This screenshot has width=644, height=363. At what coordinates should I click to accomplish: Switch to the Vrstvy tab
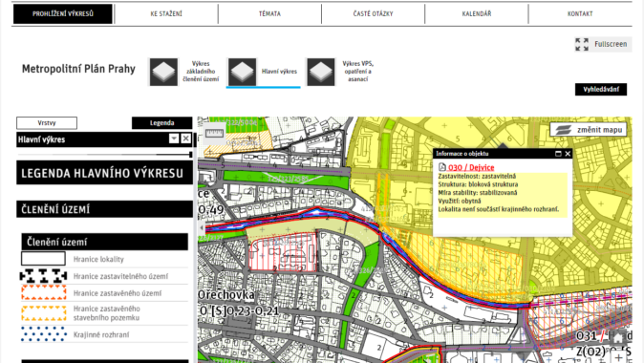[x=47, y=123]
